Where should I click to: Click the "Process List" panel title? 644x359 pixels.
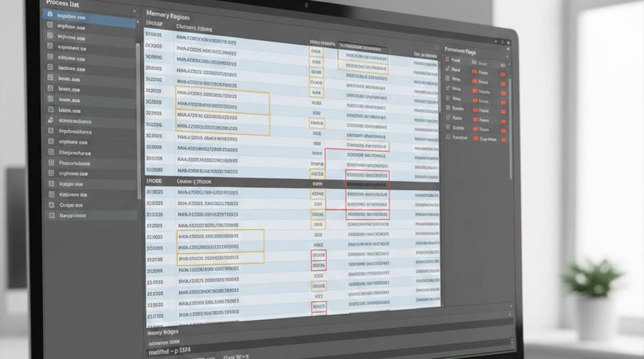[x=62, y=3]
